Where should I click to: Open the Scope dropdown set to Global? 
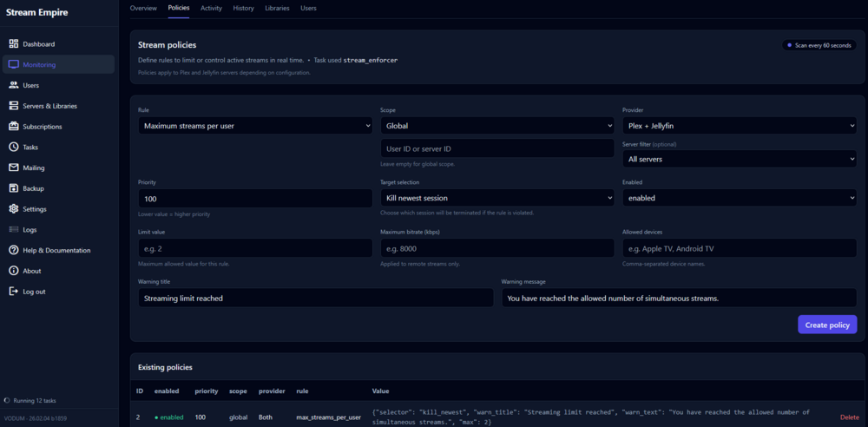497,126
